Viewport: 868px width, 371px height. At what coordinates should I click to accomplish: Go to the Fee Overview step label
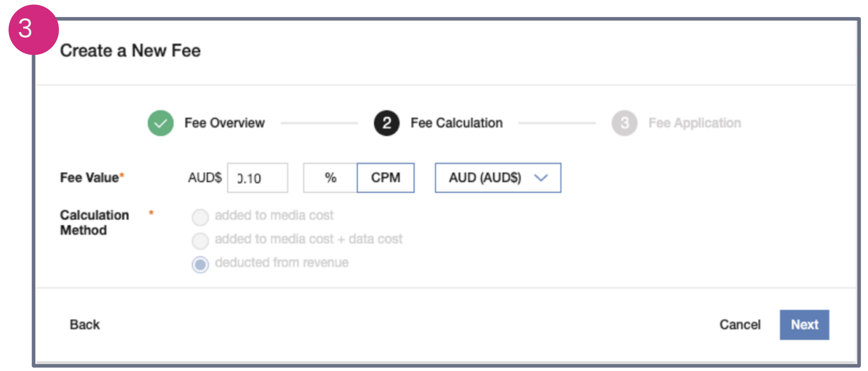point(224,123)
